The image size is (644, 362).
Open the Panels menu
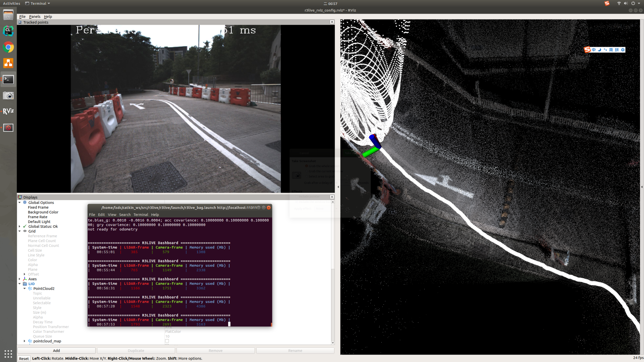tap(35, 16)
